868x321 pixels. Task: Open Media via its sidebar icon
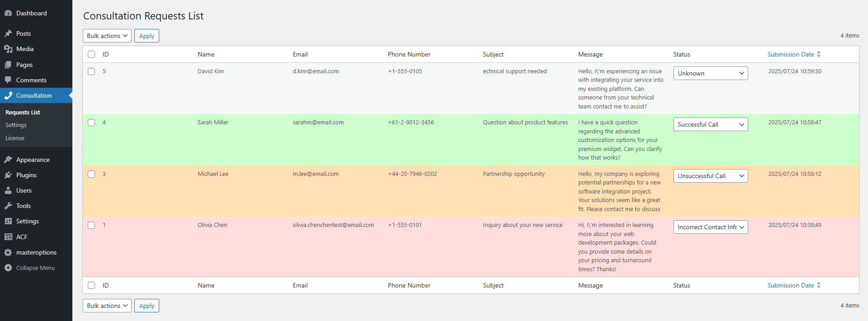click(8, 49)
